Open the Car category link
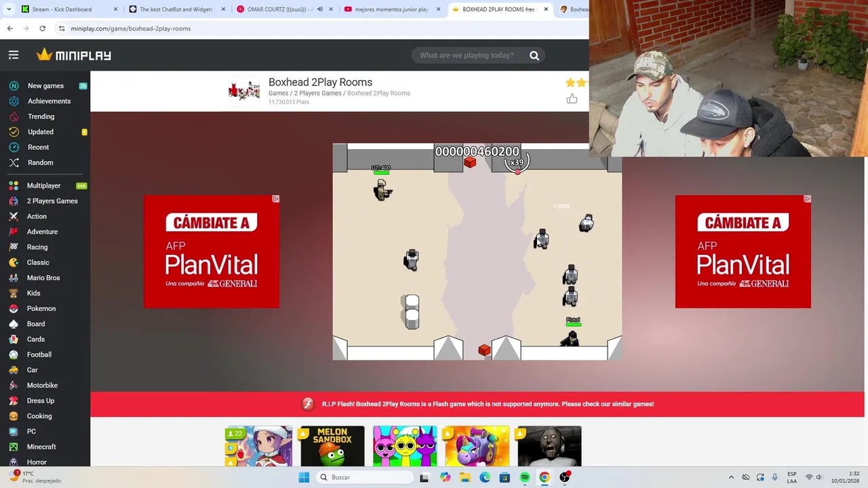This screenshot has height=488, width=868. [x=32, y=370]
